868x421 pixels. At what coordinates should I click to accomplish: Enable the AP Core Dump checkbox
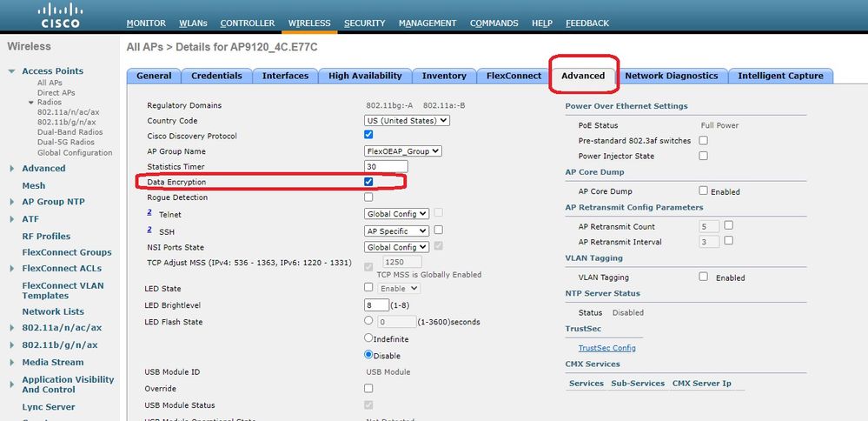[x=703, y=190]
